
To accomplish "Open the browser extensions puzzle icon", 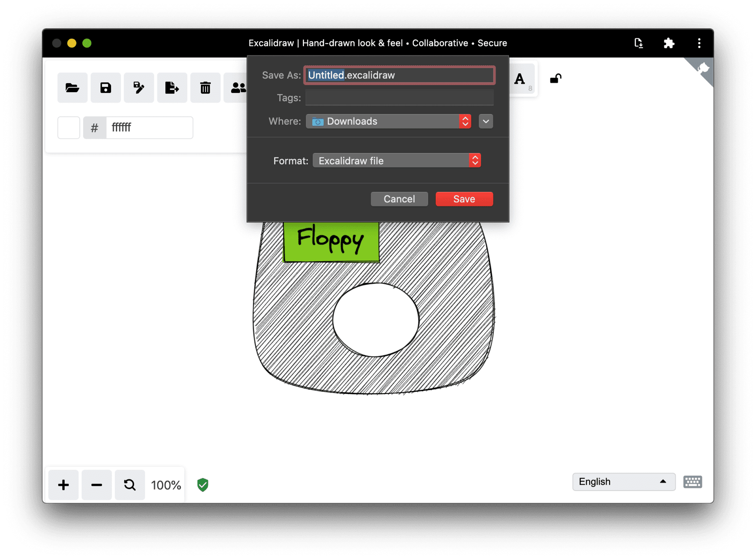I will [669, 43].
